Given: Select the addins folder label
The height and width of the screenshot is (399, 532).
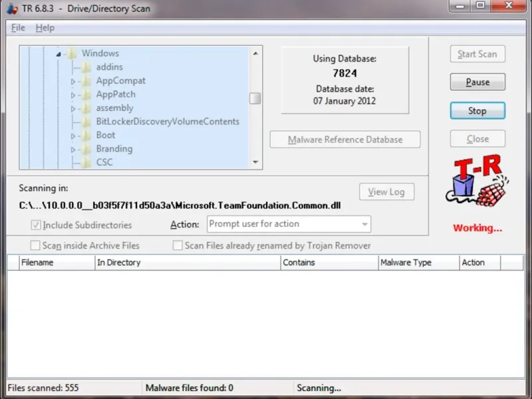Looking at the screenshot, I should point(109,67).
